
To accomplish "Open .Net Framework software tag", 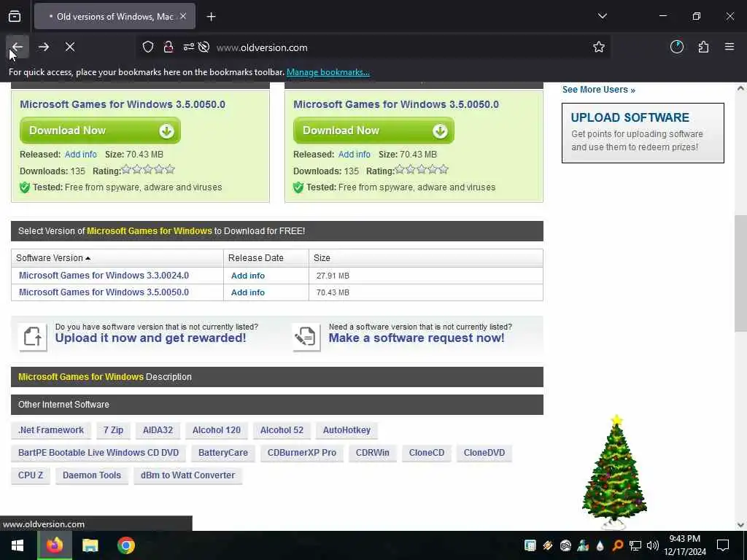I will pos(51,430).
